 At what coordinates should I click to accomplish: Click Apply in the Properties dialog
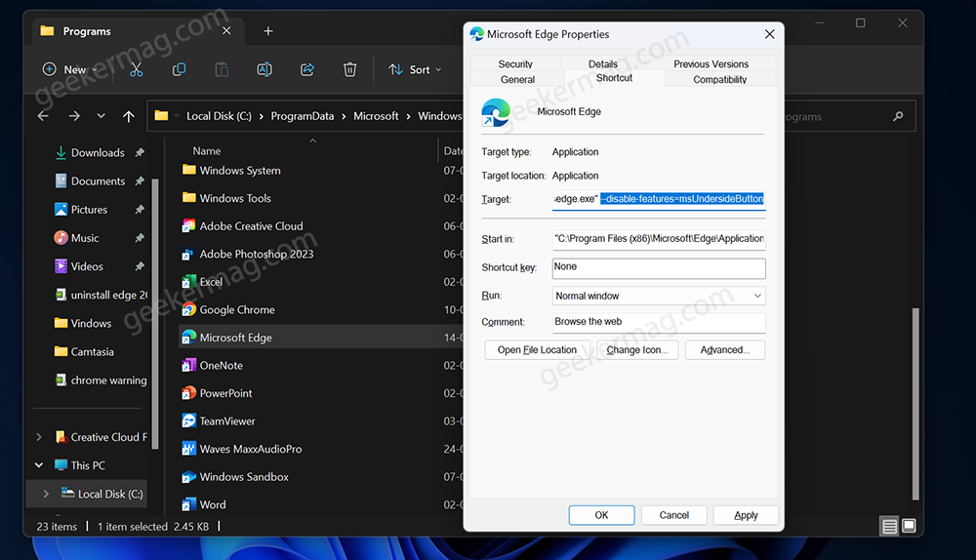pyautogui.click(x=746, y=515)
